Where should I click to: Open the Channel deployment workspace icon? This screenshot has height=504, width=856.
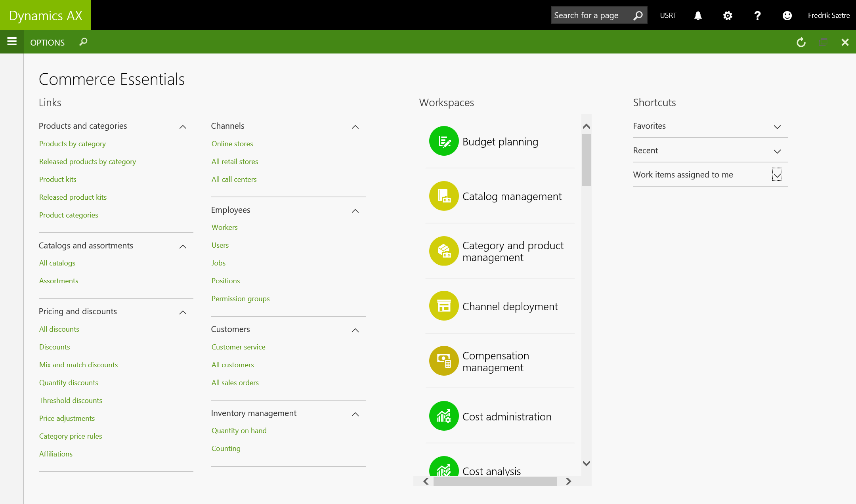coord(444,306)
